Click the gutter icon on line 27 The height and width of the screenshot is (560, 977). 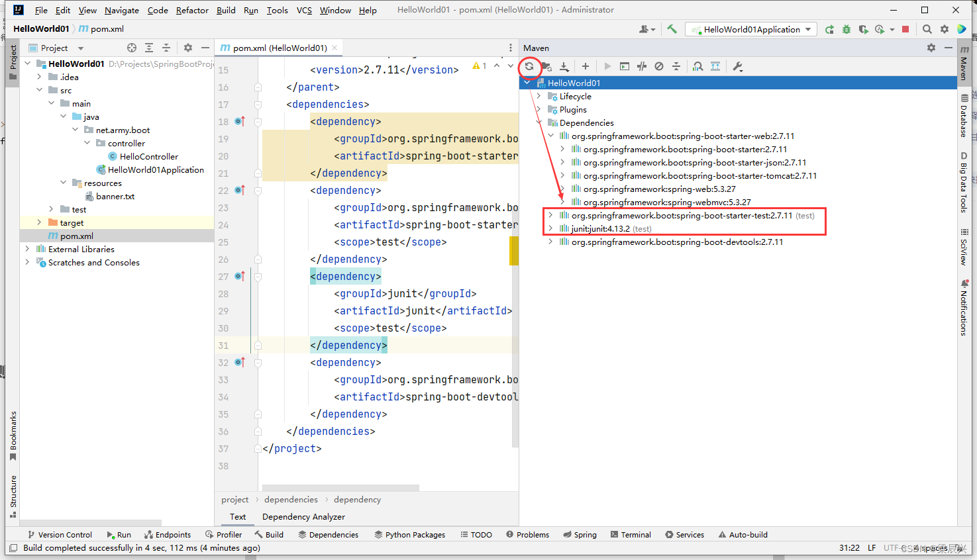240,276
